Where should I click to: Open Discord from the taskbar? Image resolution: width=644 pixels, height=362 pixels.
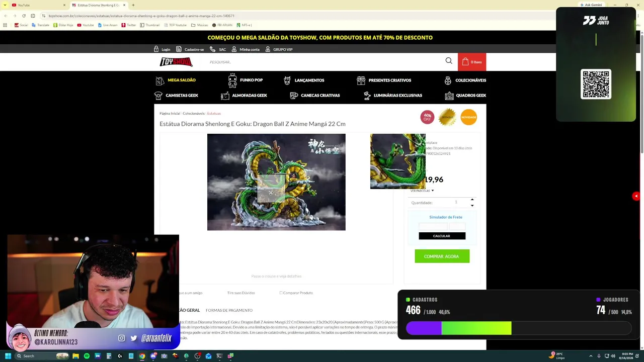pos(153,356)
